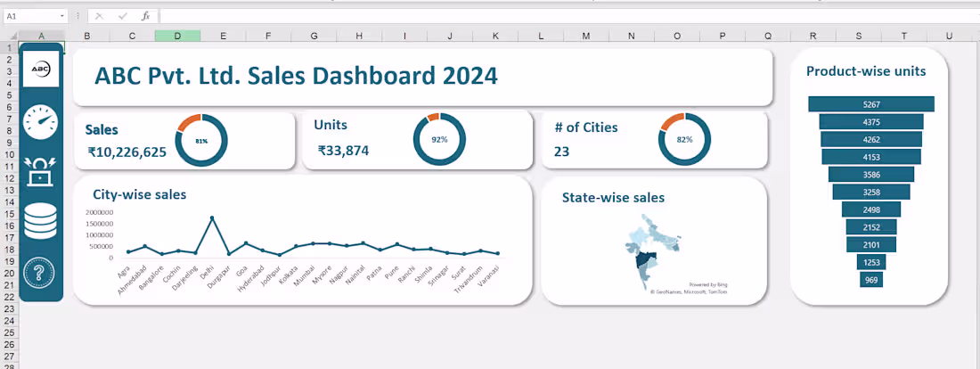Select the 3258 funnel bar
Image resolution: width=980 pixels, height=369 pixels.
click(x=870, y=192)
